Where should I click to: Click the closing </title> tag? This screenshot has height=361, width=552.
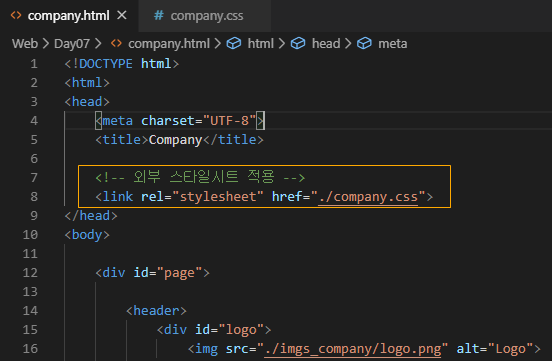click(x=233, y=140)
